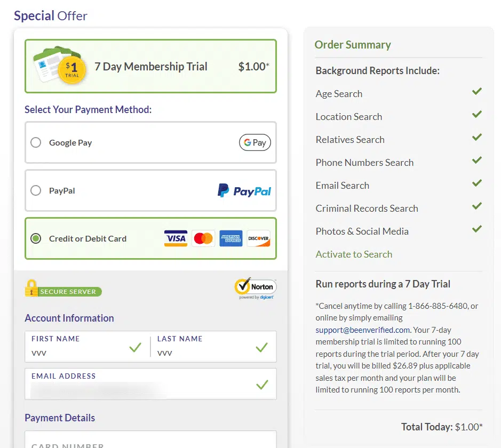Click the PayPal logo
This screenshot has width=501, height=448.
(244, 190)
